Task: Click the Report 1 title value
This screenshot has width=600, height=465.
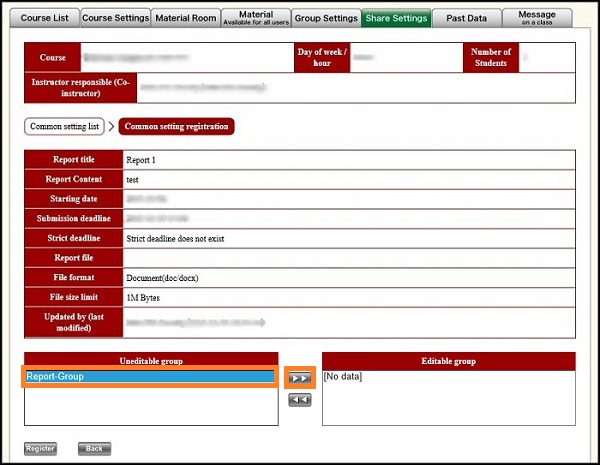Action: coord(143,160)
